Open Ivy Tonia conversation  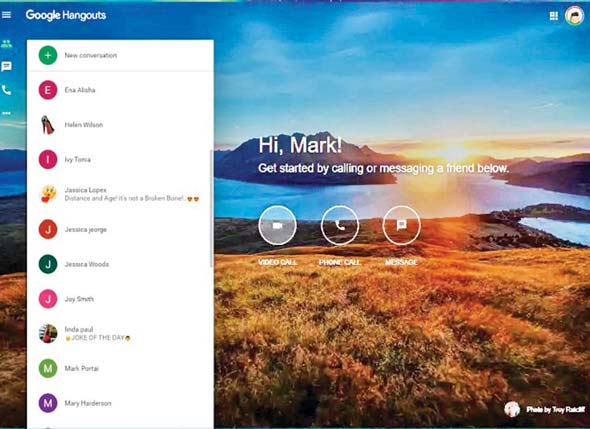(120, 159)
